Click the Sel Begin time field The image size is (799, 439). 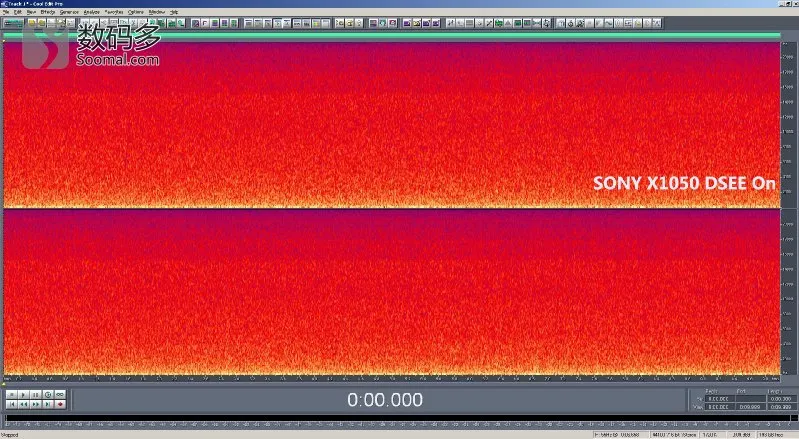click(x=720, y=399)
